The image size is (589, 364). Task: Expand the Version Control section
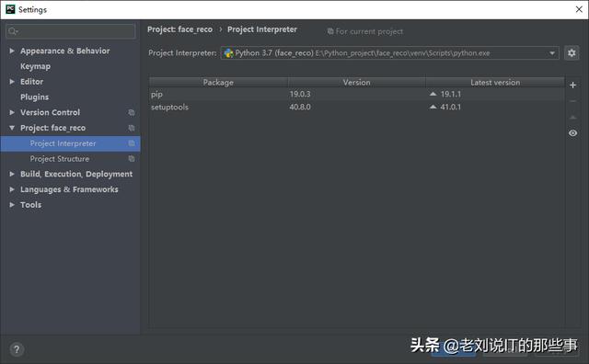(12, 112)
